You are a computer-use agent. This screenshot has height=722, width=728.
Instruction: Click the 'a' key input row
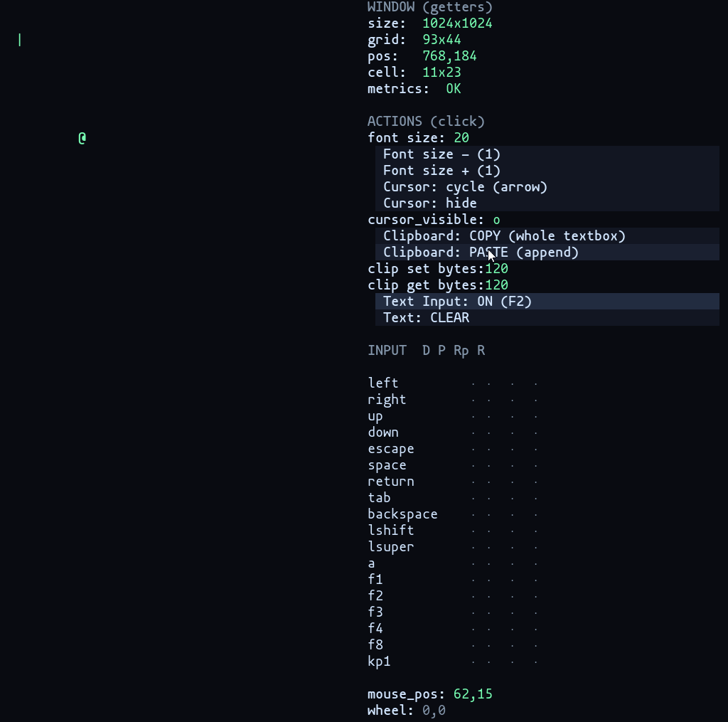(453, 563)
